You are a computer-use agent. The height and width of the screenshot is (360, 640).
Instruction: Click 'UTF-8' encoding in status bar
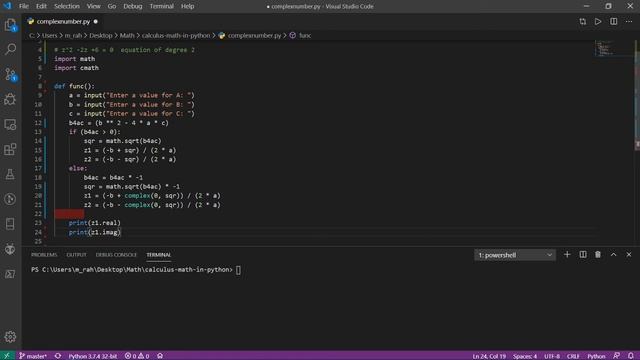[x=552, y=356]
